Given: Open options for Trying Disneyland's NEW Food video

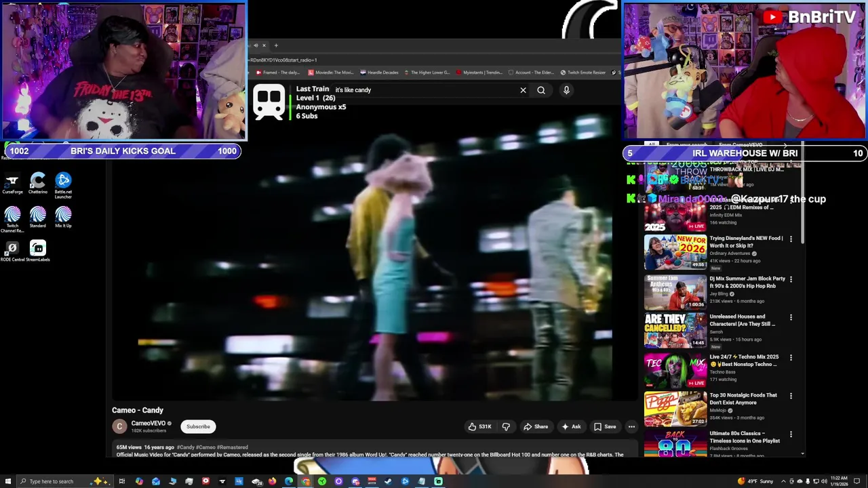Looking at the screenshot, I should pos(791,239).
